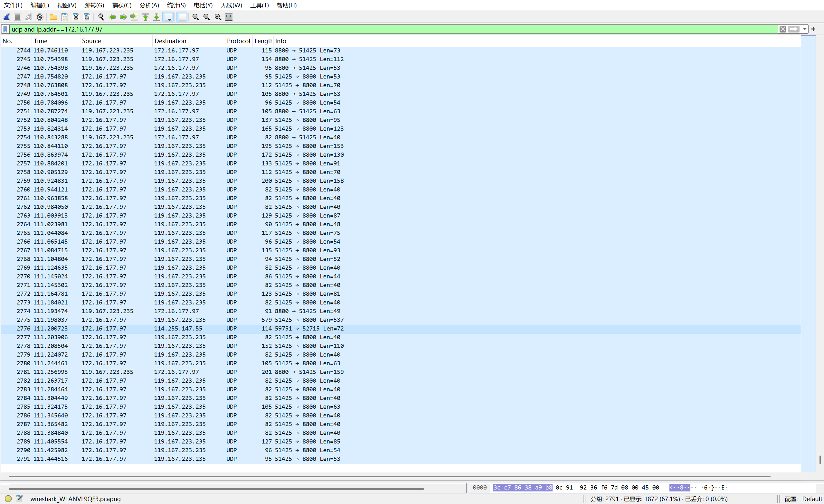824x504 pixels.
Task: Toggle packet list coloring rules
Action: [182, 17]
